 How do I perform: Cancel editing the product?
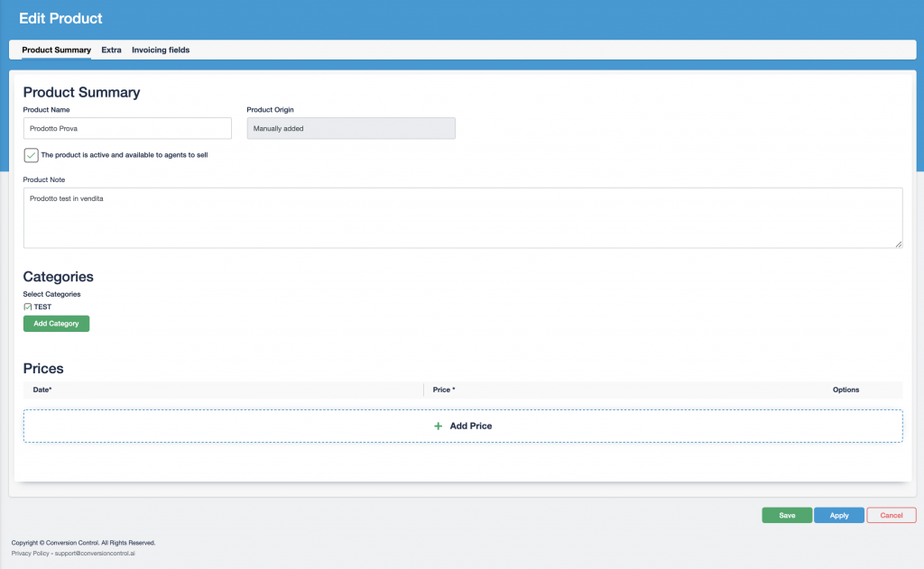click(891, 516)
